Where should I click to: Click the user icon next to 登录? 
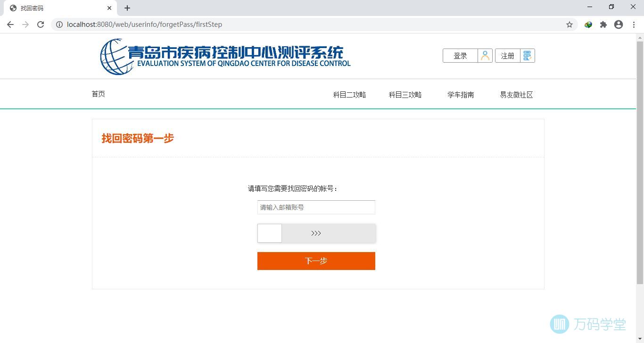(x=485, y=56)
